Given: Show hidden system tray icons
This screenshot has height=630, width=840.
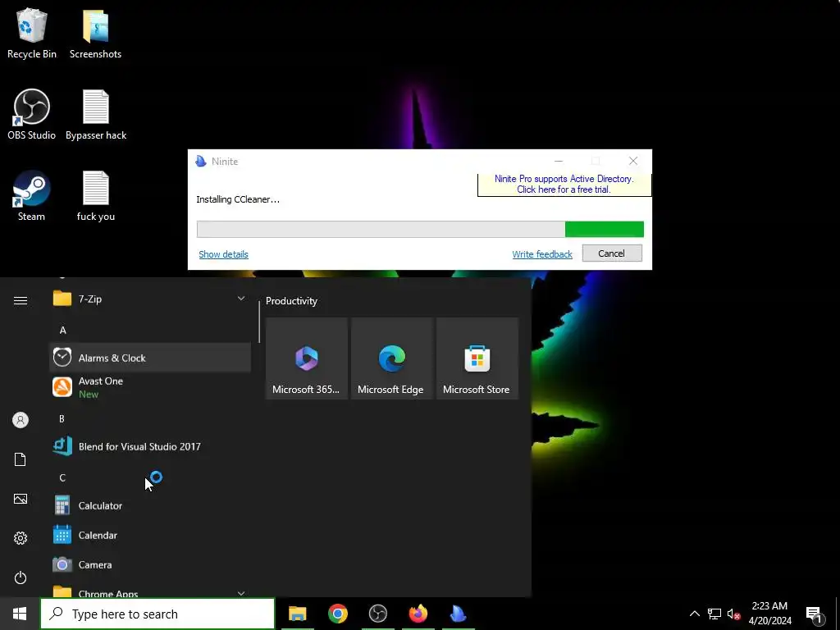Looking at the screenshot, I should click(694, 614).
